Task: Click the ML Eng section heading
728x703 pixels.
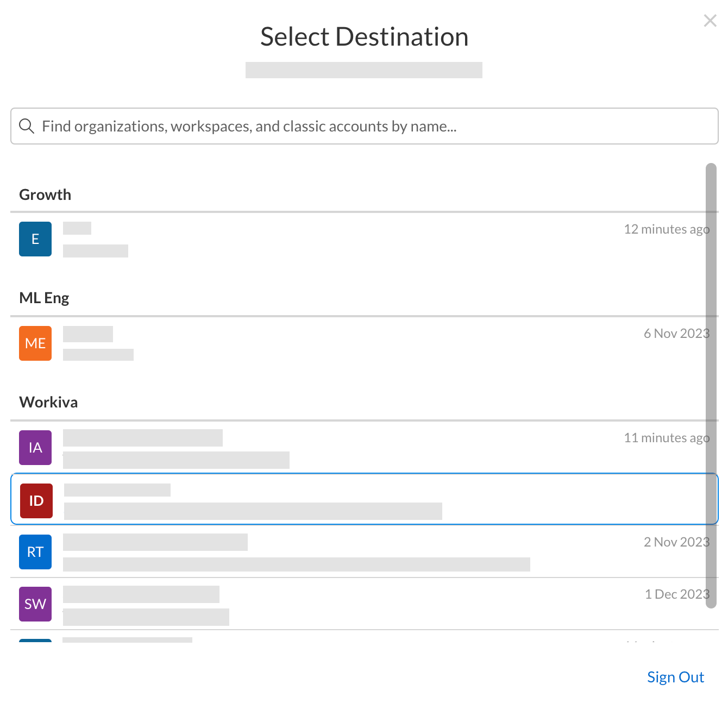Action: click(44, 298)
